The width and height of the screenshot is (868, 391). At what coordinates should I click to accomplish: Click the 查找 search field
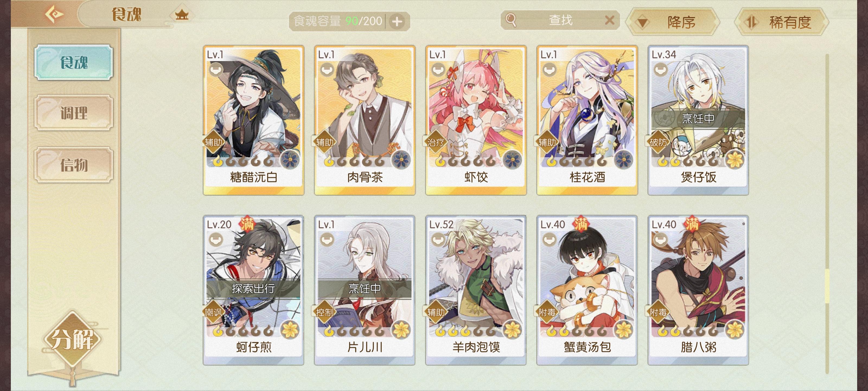[x=560, y=20]
